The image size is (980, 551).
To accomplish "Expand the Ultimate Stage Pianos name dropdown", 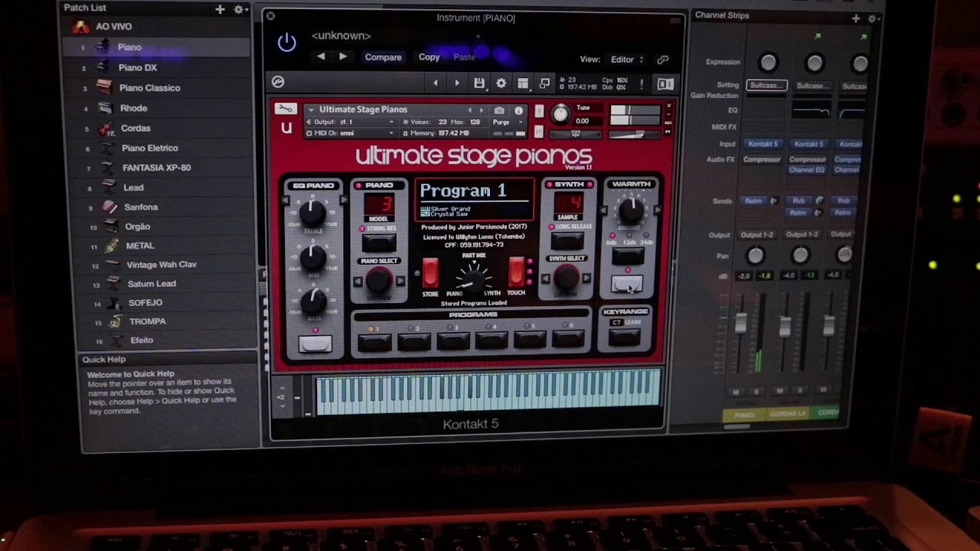I will tap(311, 109).
